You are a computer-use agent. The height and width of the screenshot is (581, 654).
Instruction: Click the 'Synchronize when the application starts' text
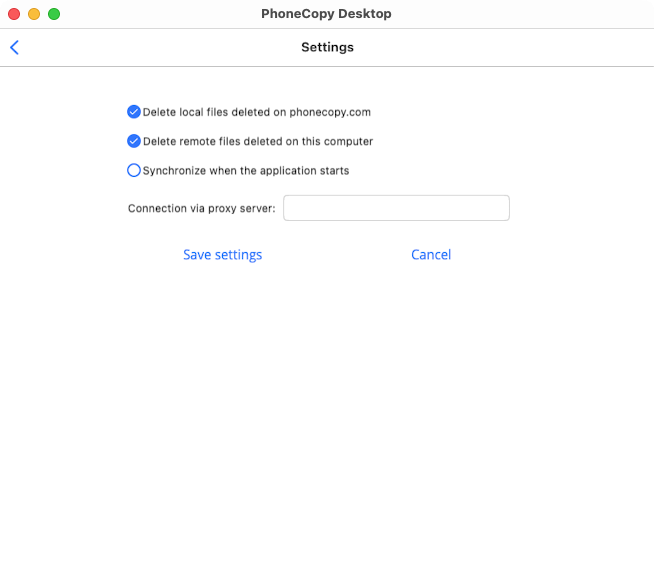click(246, 171)
